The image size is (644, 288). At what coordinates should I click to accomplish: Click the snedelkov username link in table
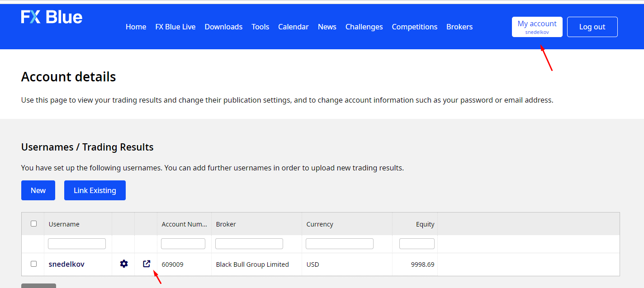(x=66, y=264)
